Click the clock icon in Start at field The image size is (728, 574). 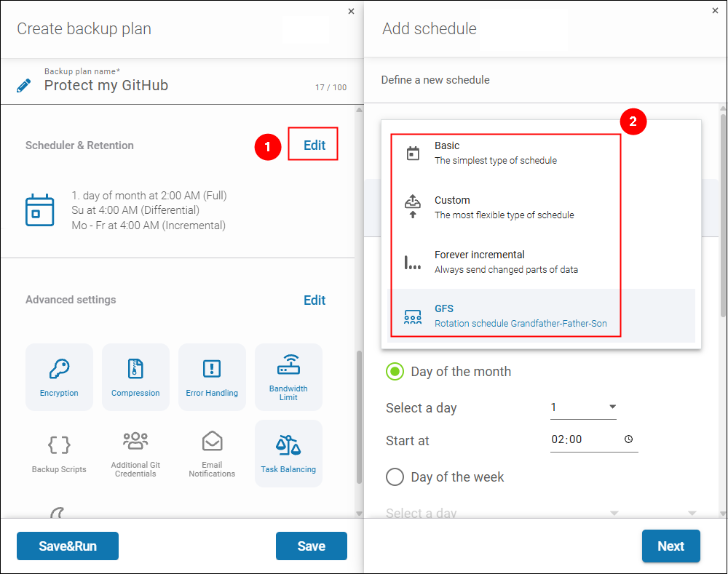629,439
